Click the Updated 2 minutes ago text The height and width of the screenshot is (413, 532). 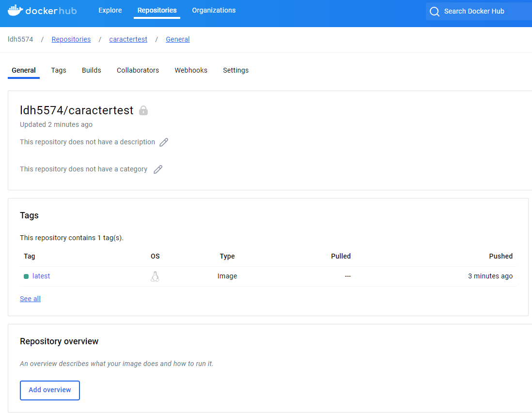[56, 124]
